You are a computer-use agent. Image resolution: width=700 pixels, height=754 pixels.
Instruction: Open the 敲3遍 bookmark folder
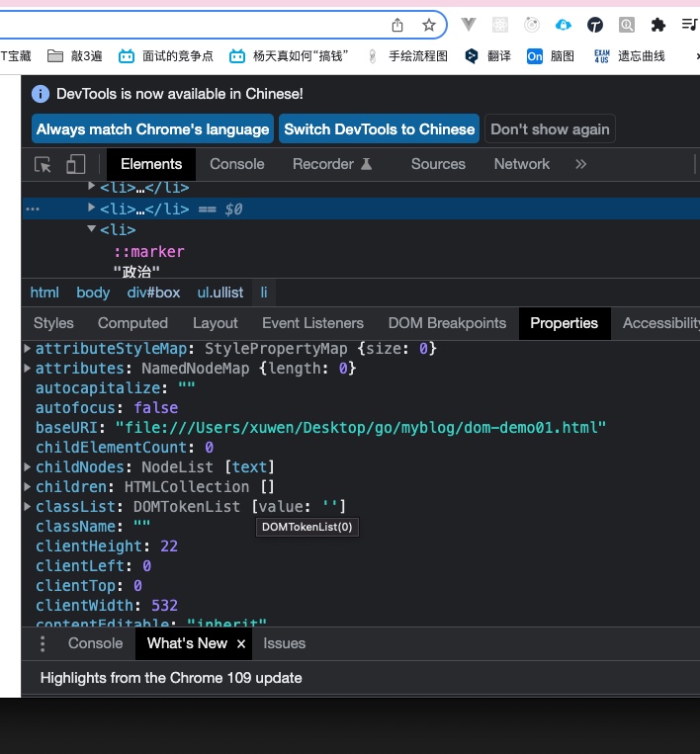75,56
